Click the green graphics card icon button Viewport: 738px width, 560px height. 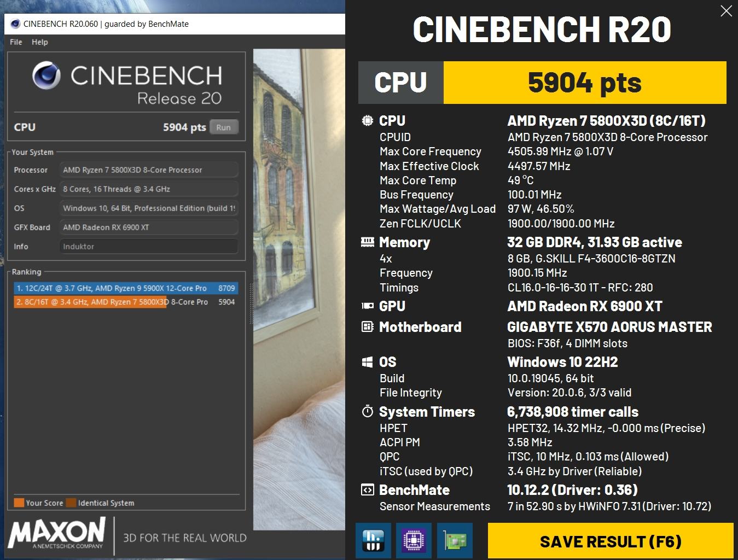coord(455,541)
